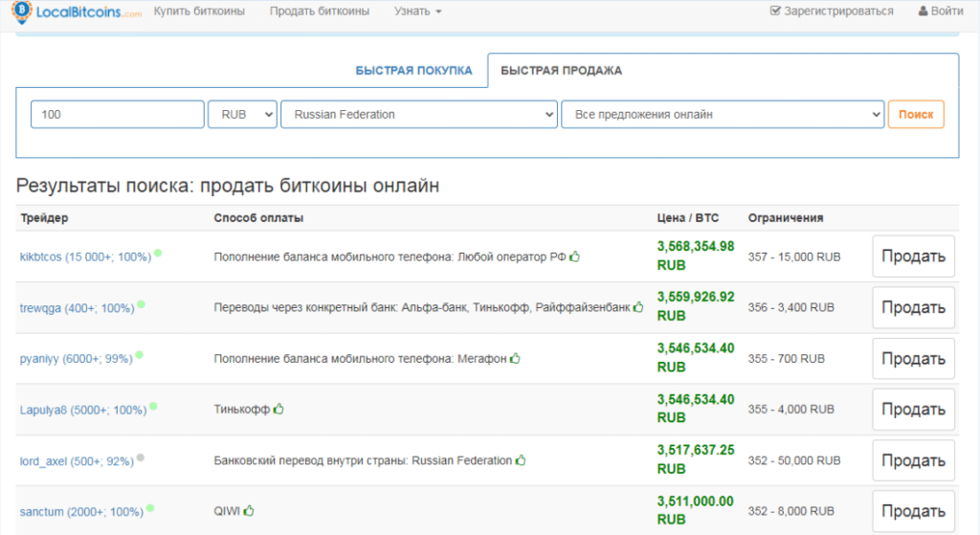Viewport: 980px width, 535px height.
Task: Click online status dot of trewqga
Action: 142,304
